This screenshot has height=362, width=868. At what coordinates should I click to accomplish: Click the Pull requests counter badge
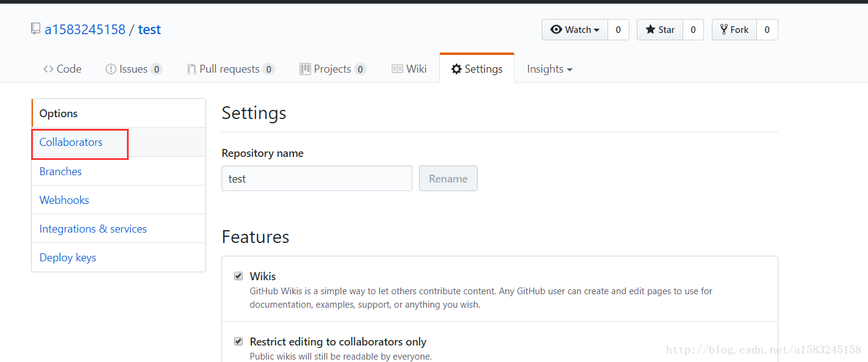[268, 69]
